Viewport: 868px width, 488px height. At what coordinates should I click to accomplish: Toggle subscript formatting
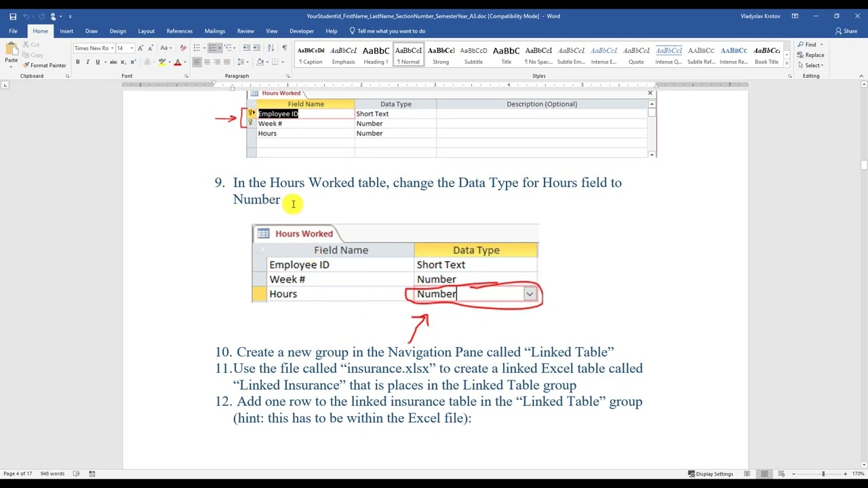point(122,62)
